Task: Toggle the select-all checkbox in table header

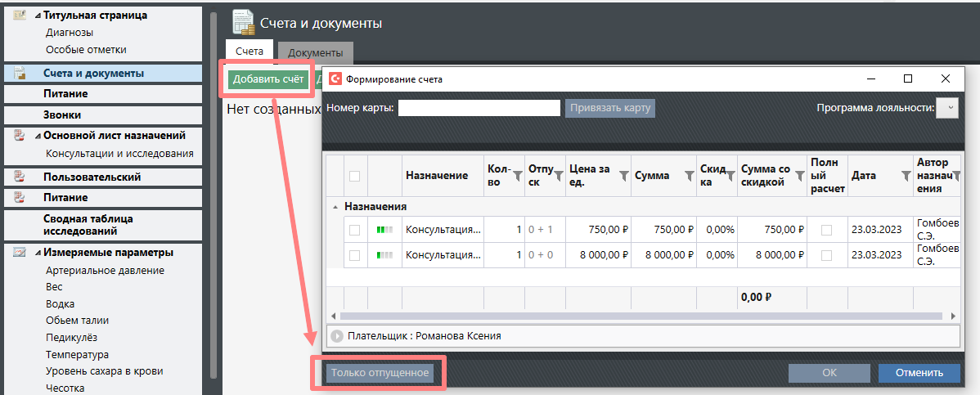Action: (x=354, y=176)
